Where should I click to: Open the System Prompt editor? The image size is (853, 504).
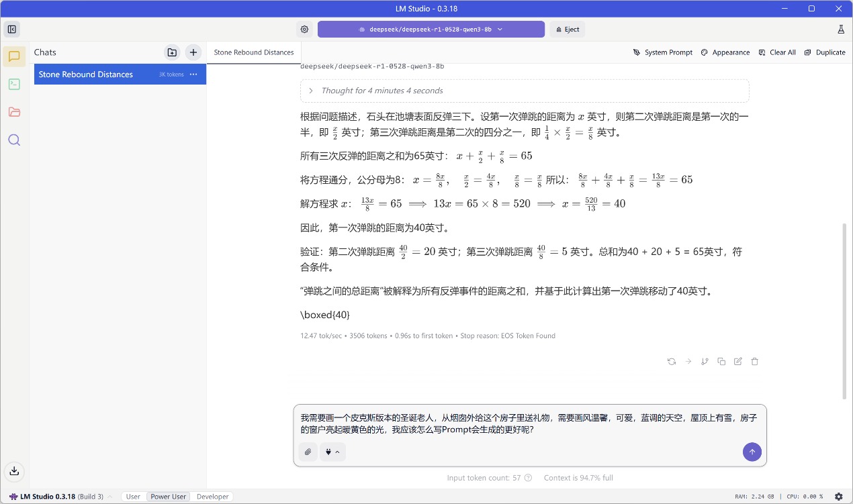point(662,52)
